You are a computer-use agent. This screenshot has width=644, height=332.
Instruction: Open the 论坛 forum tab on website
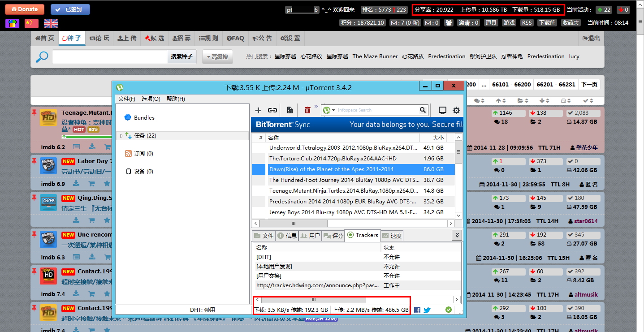click(99, 38)
